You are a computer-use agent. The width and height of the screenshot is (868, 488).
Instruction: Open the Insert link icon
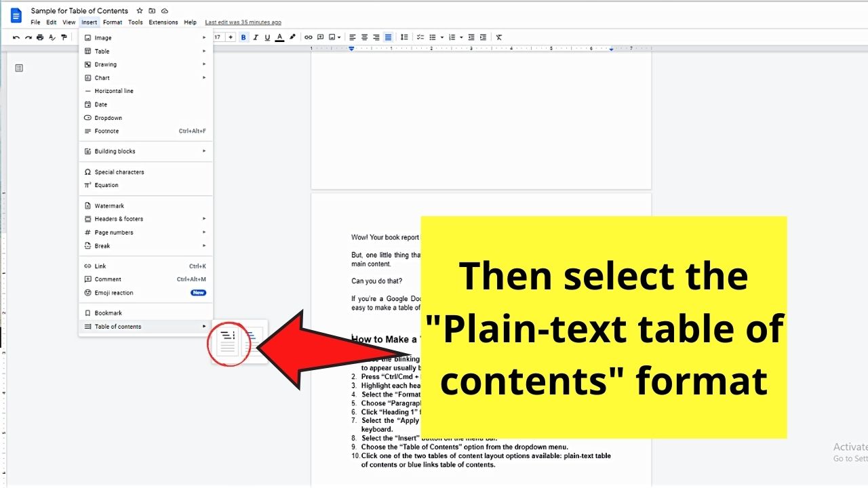[308, 37]
